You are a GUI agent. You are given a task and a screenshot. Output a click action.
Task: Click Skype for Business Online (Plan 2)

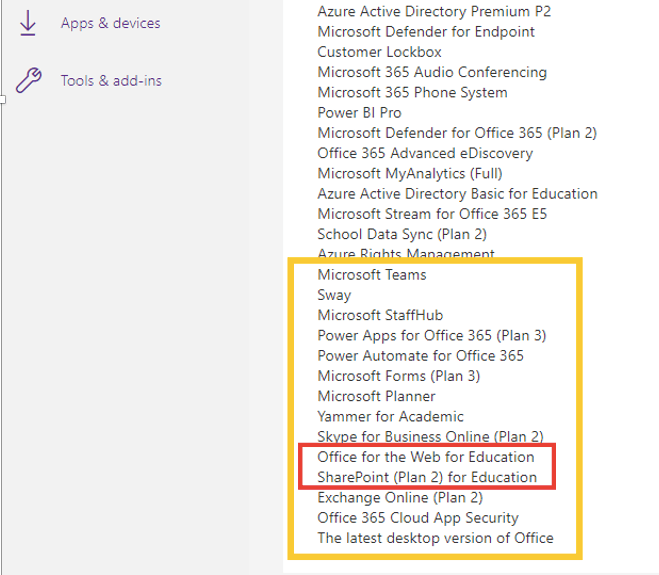(x=430, y=437)
